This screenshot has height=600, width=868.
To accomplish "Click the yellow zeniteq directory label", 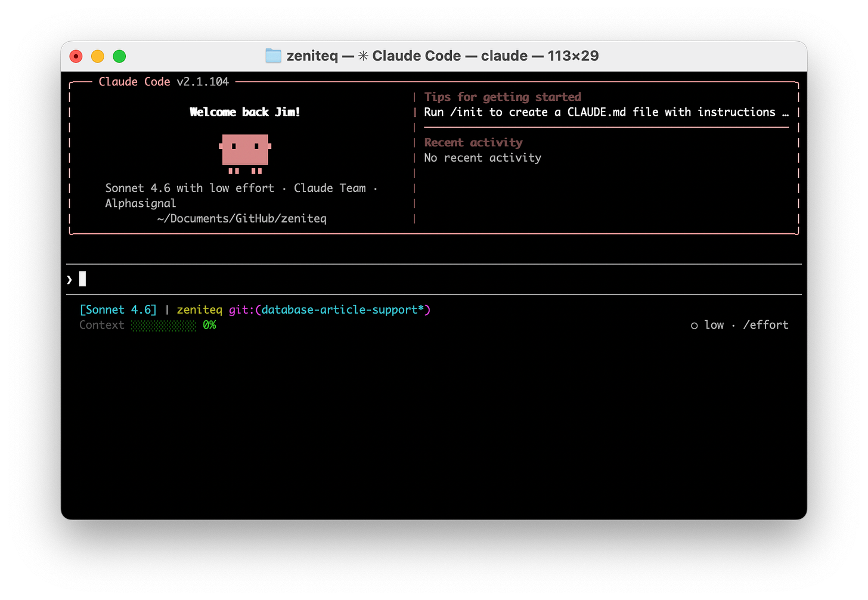I will pos(199,310).
